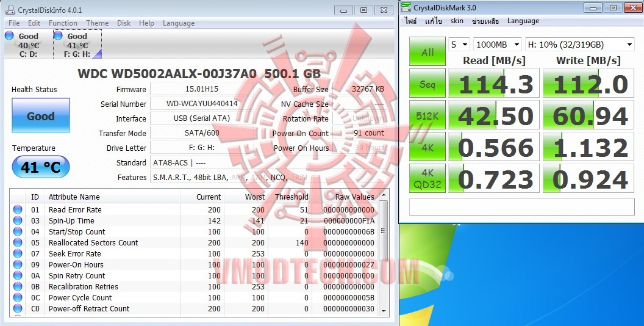
Task: Click the Seq write result 112.0
Action: coord(589,84)
